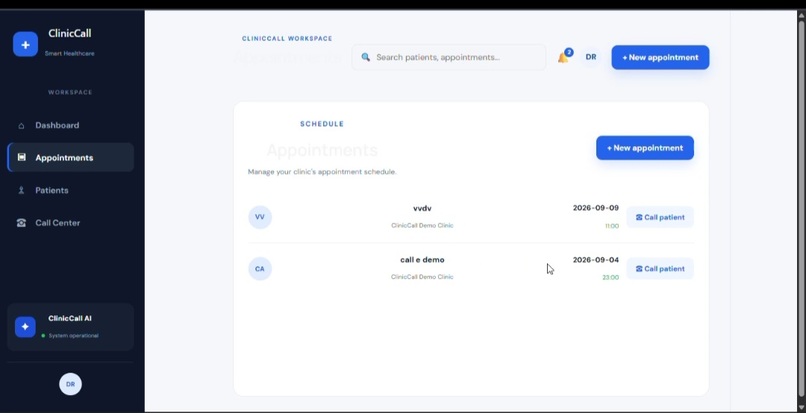The height and width of the screenshot is (413, 806).
Task: Open the DR avatar at sidebar bottom
Action: [70, 384]
